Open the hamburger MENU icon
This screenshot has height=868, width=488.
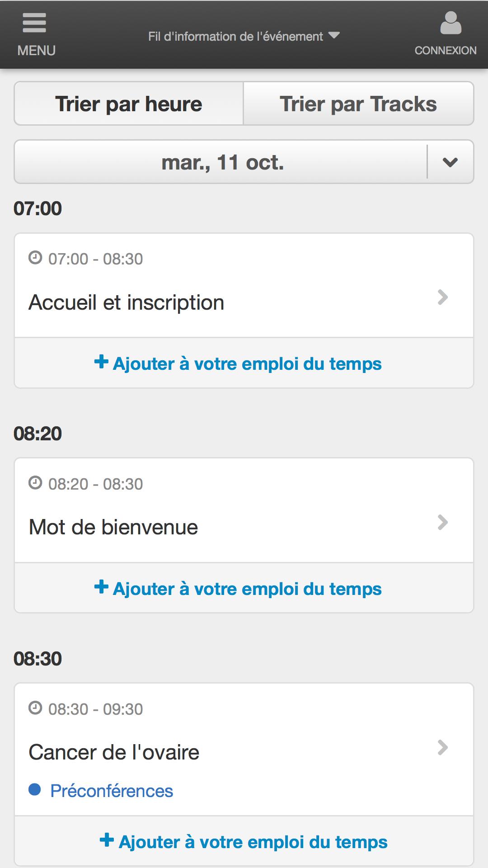[34, 23]
